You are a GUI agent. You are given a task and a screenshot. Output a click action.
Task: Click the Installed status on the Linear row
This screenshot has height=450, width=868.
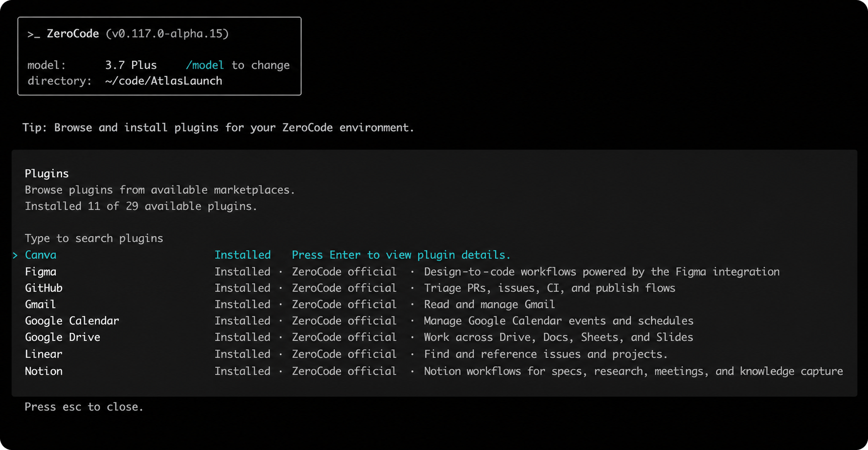pos(243,354)
